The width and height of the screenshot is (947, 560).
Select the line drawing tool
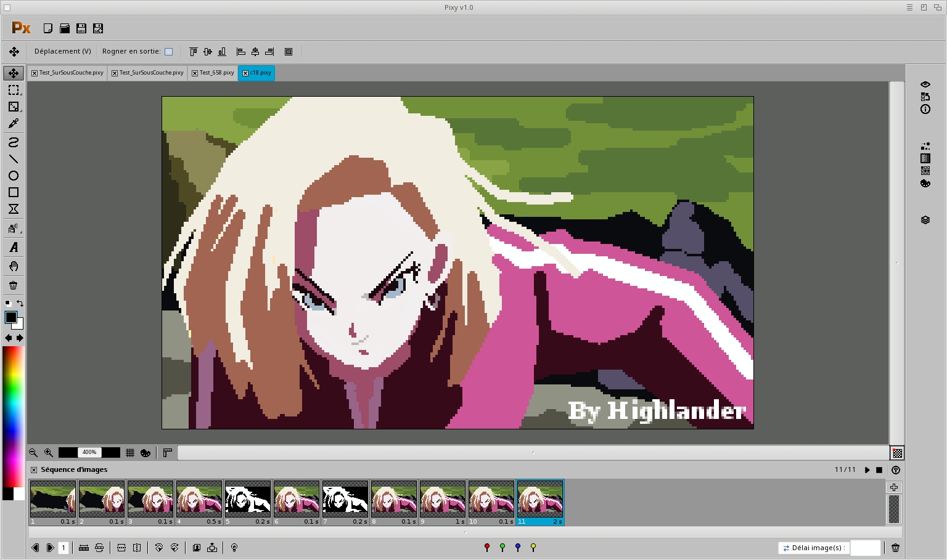14,159
